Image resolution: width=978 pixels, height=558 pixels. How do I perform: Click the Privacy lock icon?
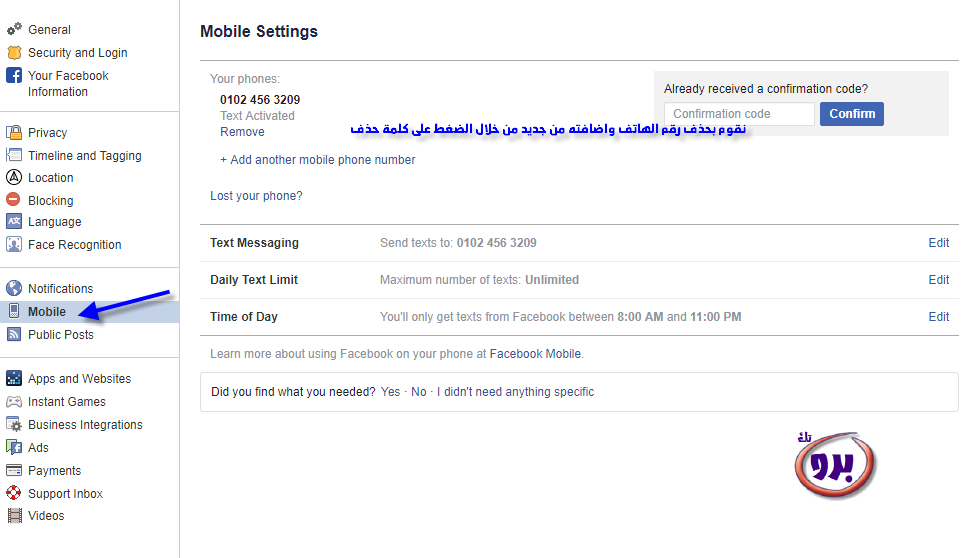click(14, 133)
